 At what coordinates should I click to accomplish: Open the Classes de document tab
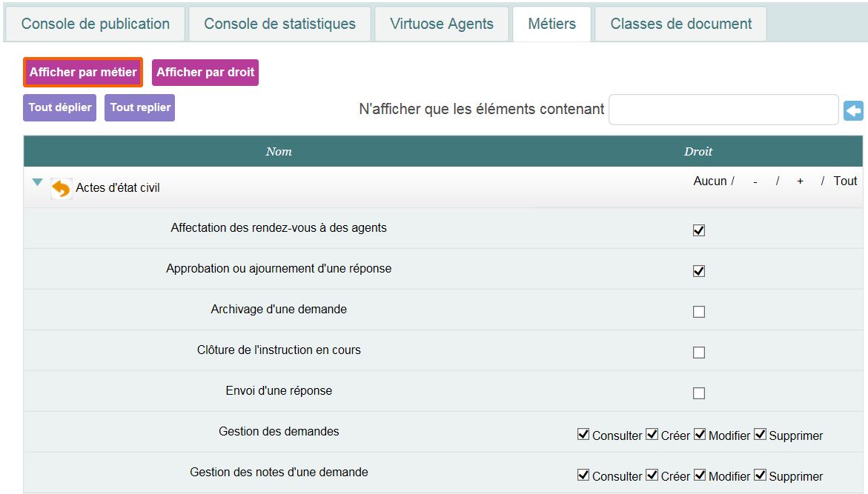click(680, 24)
